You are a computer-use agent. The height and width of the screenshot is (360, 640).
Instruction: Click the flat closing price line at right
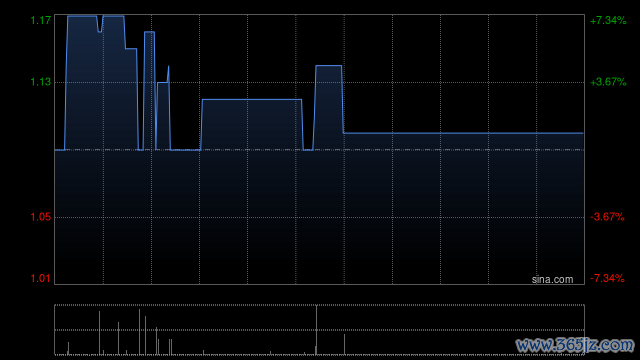(463, 133)
